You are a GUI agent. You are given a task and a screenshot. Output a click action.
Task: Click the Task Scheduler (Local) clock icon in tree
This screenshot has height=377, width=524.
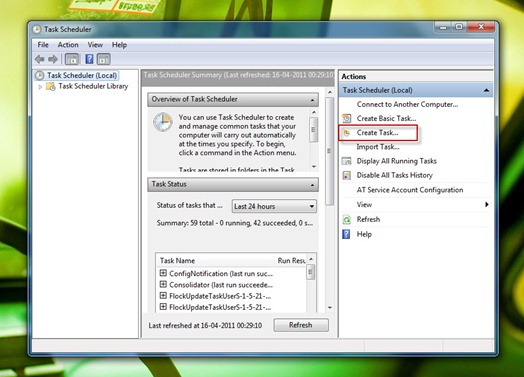coord(39,76)
